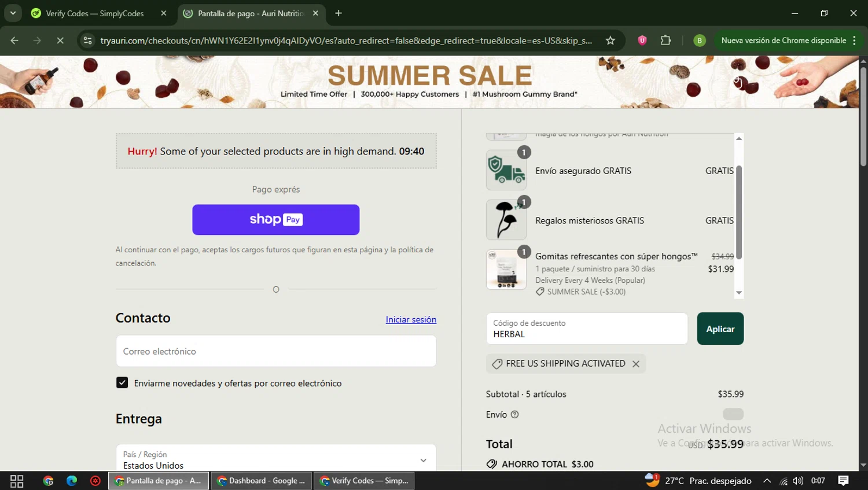868x490 pixels.
Task: Open the Chrome three-dot menu
Action: click(x=854, y=40)
